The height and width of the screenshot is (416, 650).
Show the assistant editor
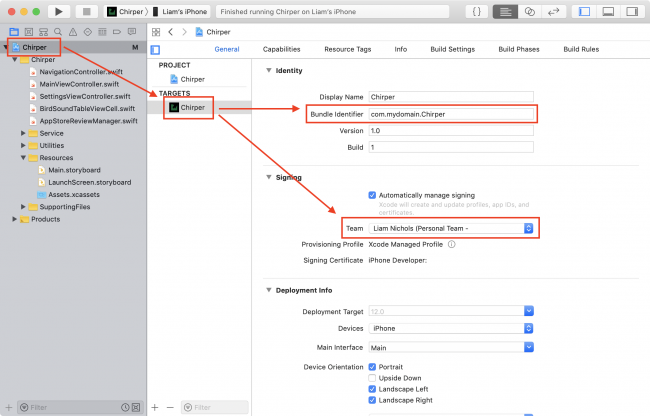click(529, 12)
